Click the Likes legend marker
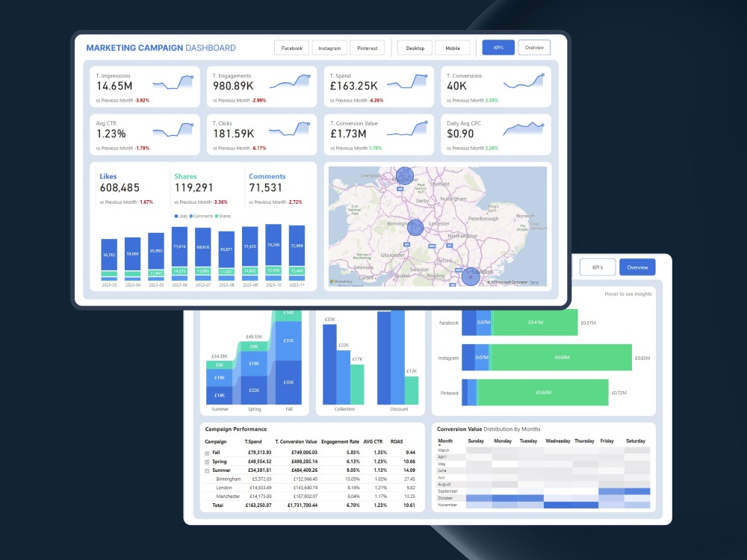This screenshot has height=560, width=747. pos(176,217)
